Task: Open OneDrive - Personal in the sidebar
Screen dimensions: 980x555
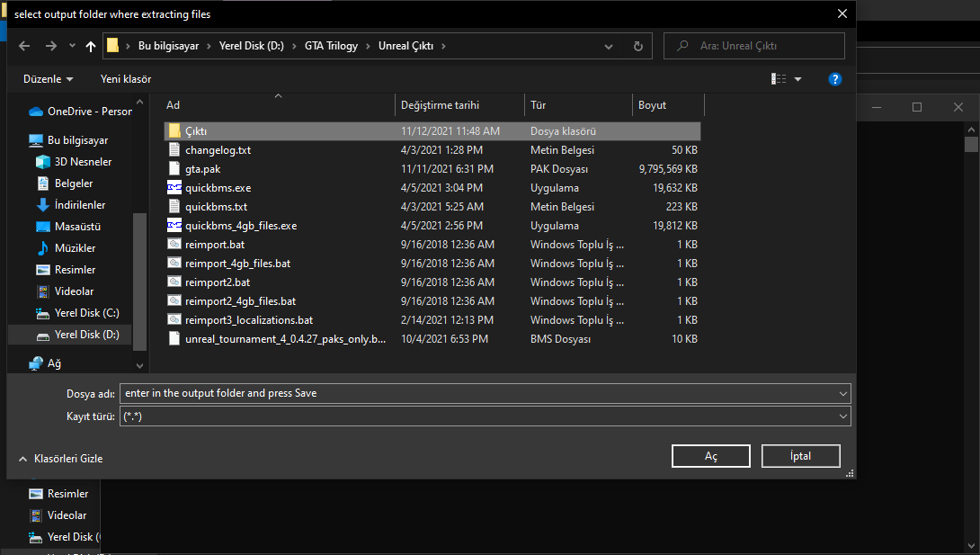Action: click(81, 112)
